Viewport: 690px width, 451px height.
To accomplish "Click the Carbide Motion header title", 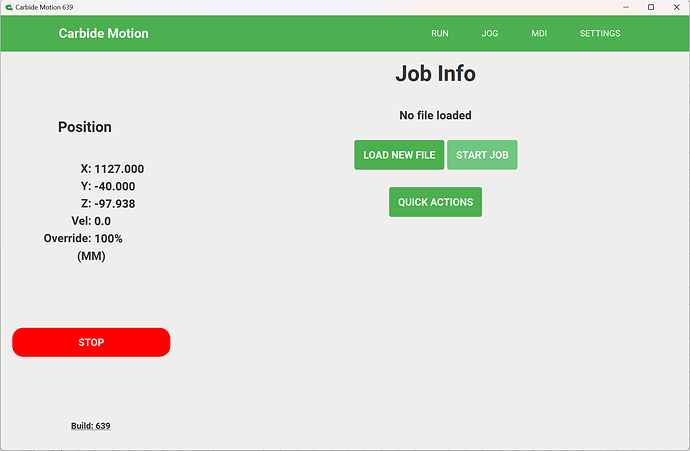I will tap(103, 33).
